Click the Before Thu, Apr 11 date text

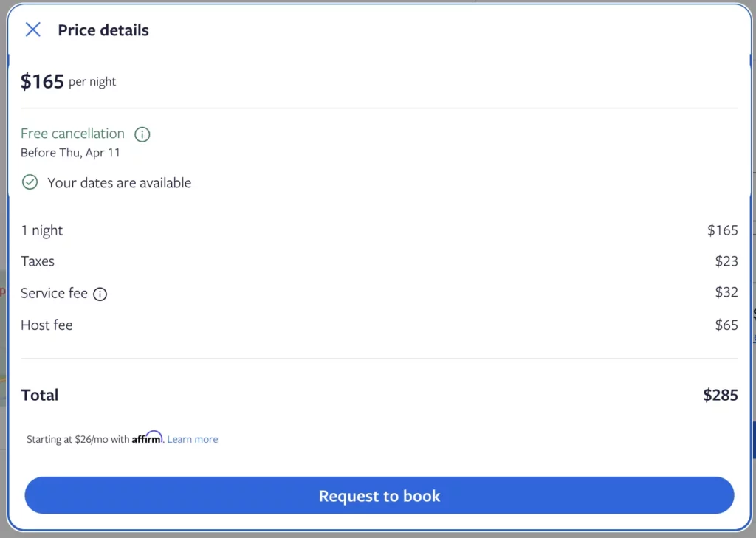tap(70, 153)
